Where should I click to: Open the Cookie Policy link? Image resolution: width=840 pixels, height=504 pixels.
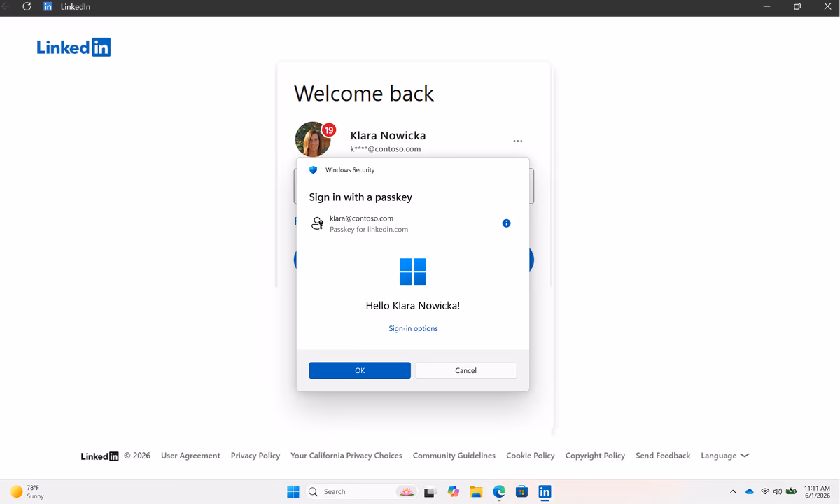[531, 456]
